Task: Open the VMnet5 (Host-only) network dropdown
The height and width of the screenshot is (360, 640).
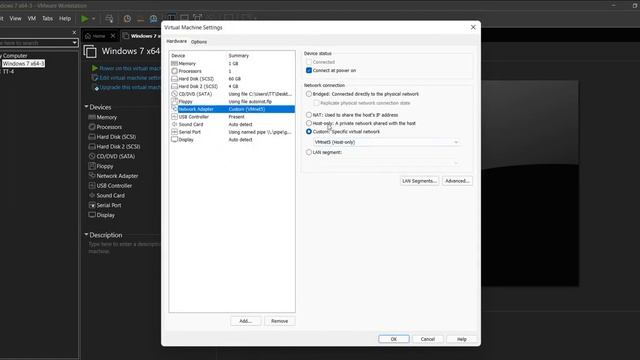Action: click(387, 142)
